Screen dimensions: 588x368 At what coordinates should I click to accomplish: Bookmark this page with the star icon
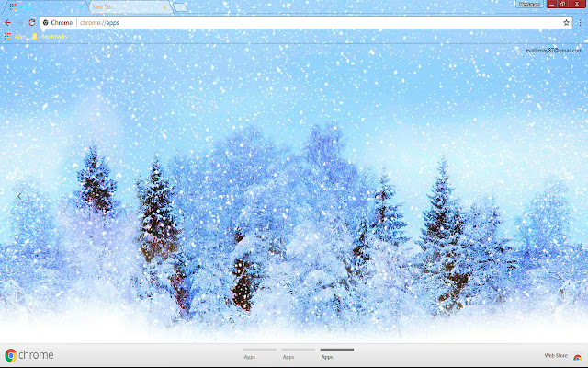[566, 22]
